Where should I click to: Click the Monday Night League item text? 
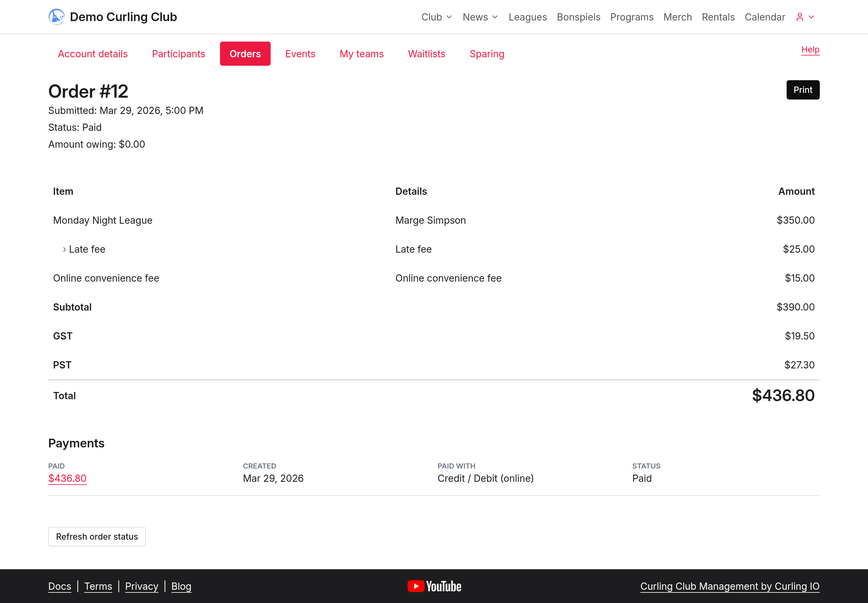103,220
